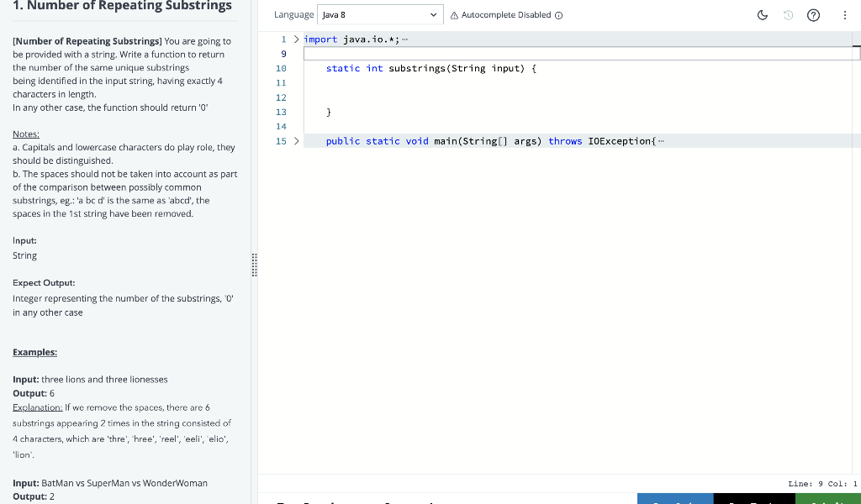Click the blue button at the bottom
Screen dimensions: 861x504
(675, 498)
